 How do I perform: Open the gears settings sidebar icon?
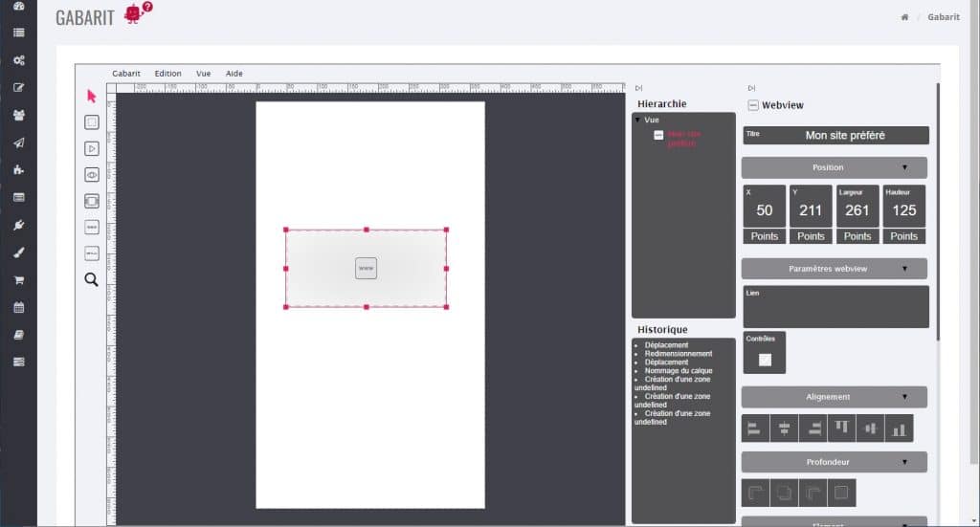click(x=19, y=60)
